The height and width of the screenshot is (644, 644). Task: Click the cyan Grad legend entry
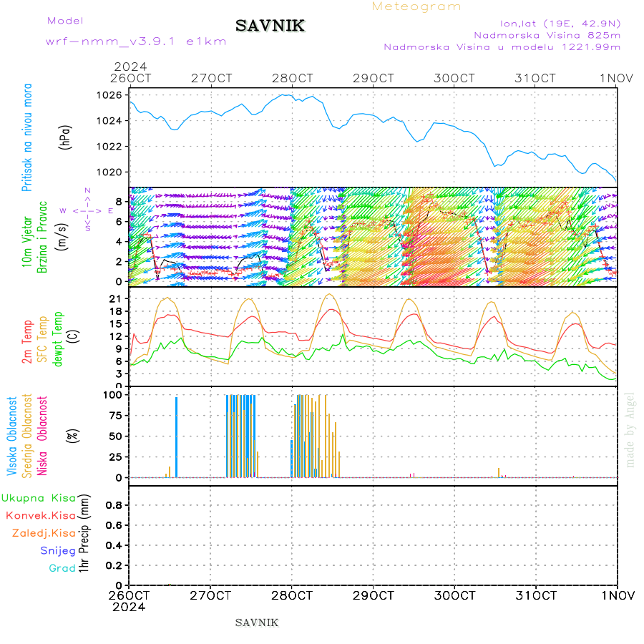point(62,568)
